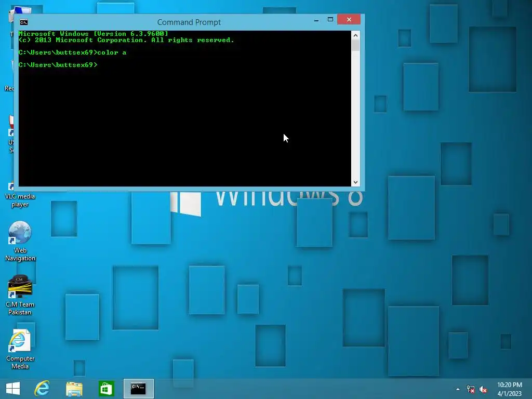
Task: Click the Command Prompt scrollbar thumb
Action: tap(355, 46)
